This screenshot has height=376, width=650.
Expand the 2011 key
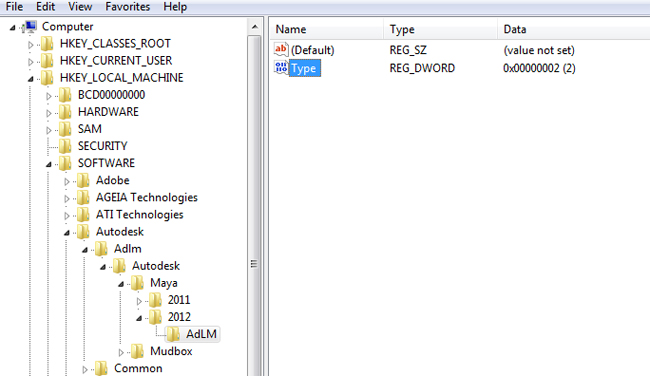(139, 301)
